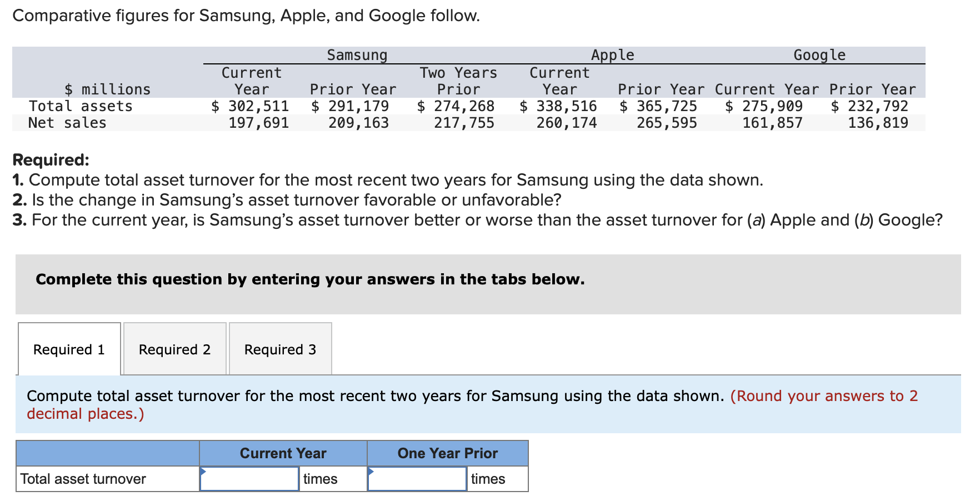Click the One Year Prior turnover input

click(x=417, y=479)
